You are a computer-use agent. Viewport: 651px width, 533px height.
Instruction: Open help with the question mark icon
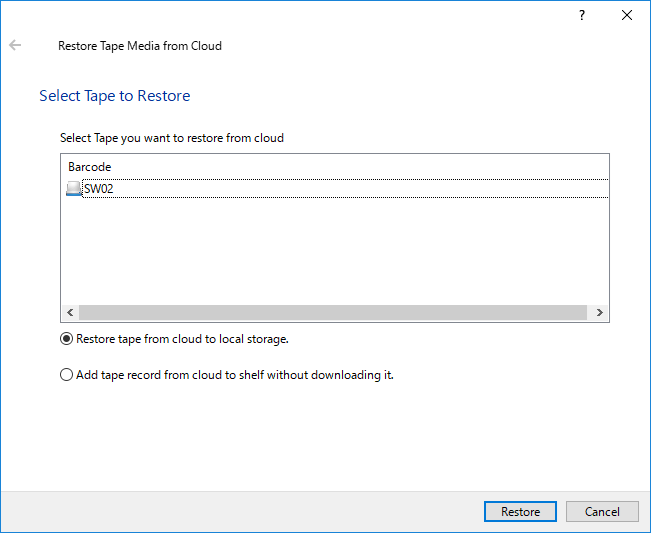[582, 15]
